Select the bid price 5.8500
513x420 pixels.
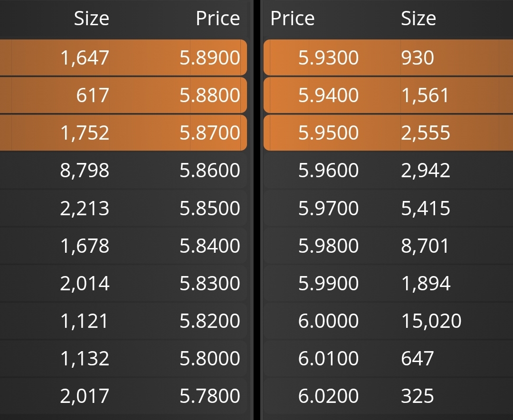(x=210, y=208)
